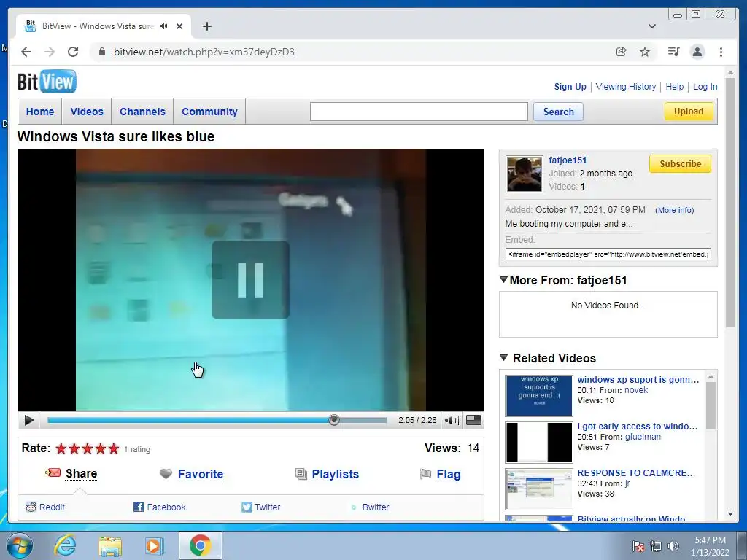This screenshot has width=747, height=560.
Task: Share the video on Twitter
Action: (x=267, y=507)
